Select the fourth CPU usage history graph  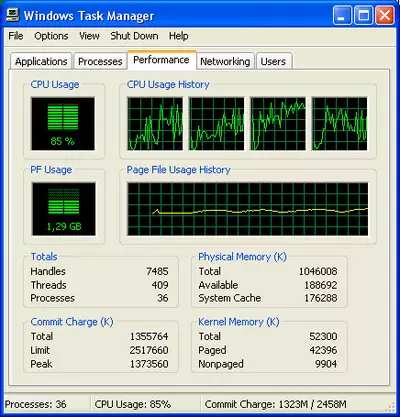(340, 124)
